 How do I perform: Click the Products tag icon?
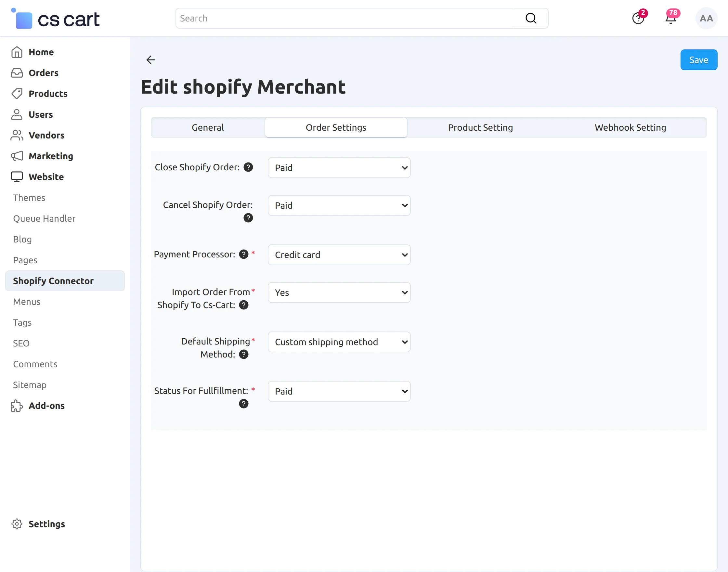[x=17, y=94]
